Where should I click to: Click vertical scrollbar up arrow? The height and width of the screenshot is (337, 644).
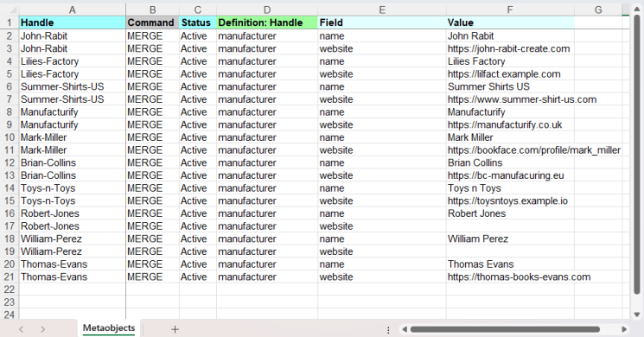click(637, 10)
